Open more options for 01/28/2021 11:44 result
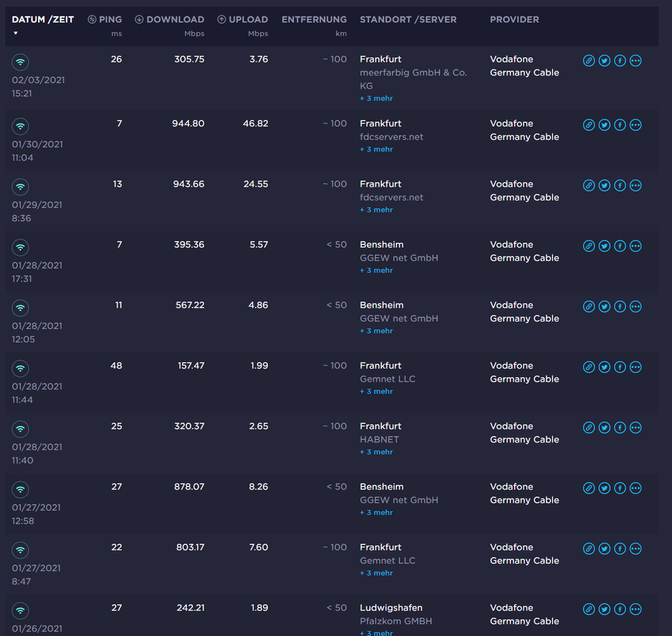Image resolution: width=672 pixels, height=636 pixels. click(636, 367)
